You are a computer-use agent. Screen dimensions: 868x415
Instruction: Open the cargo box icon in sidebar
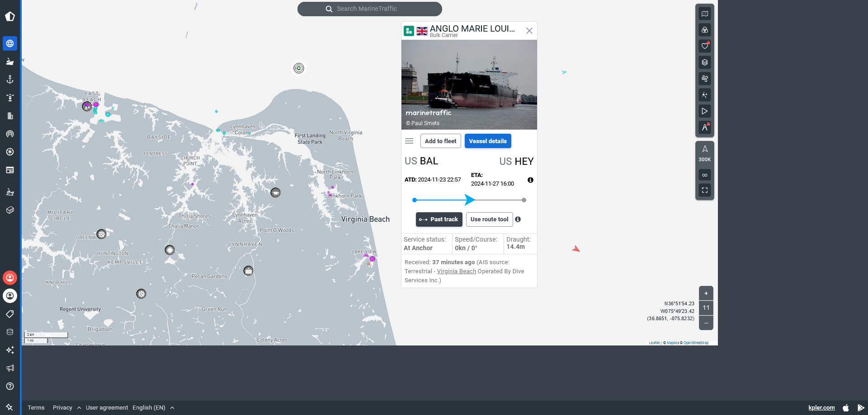point(10,210)
